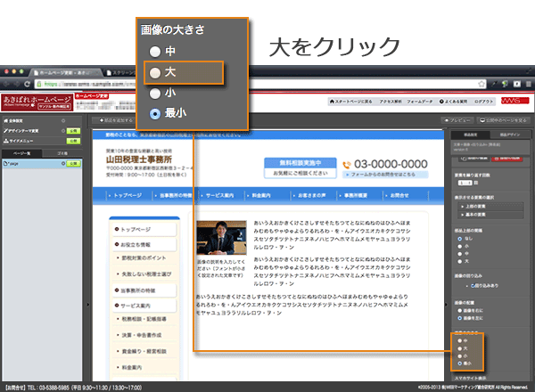Select 中 in the enlarged image size callout

click(x=158, y=51)
